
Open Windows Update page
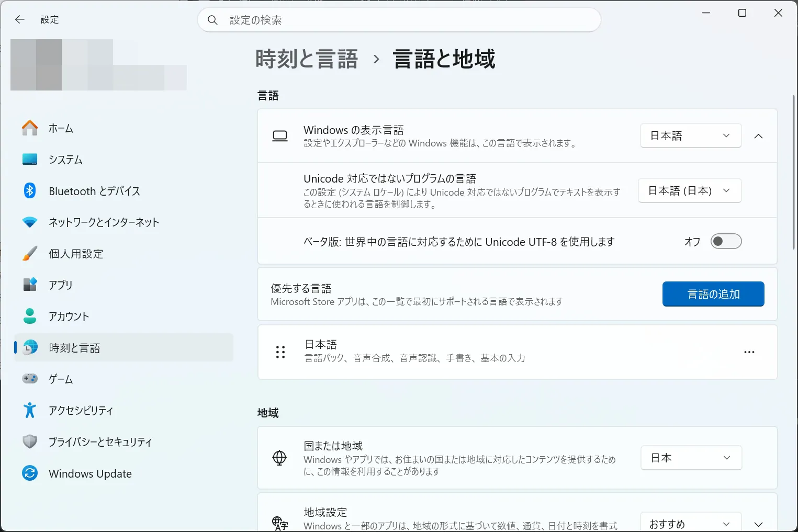[x=123, y=473]
